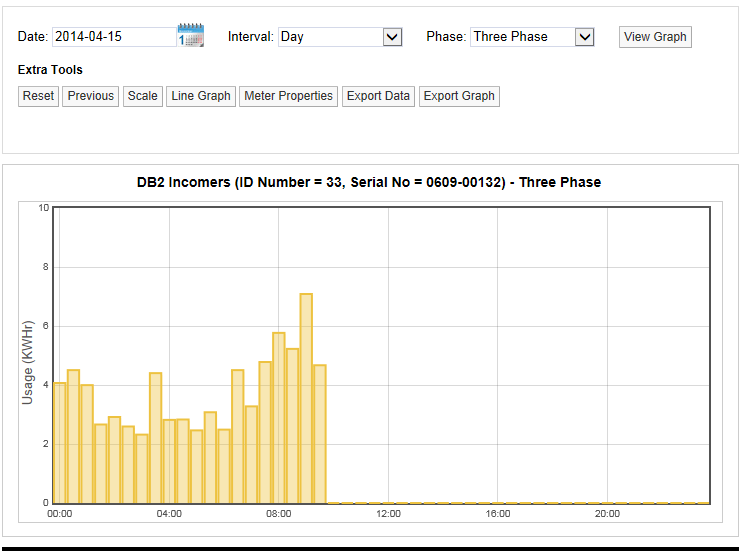Click the Extra Tools heading
Screen dimensions: 754x551
coord(50,70)
